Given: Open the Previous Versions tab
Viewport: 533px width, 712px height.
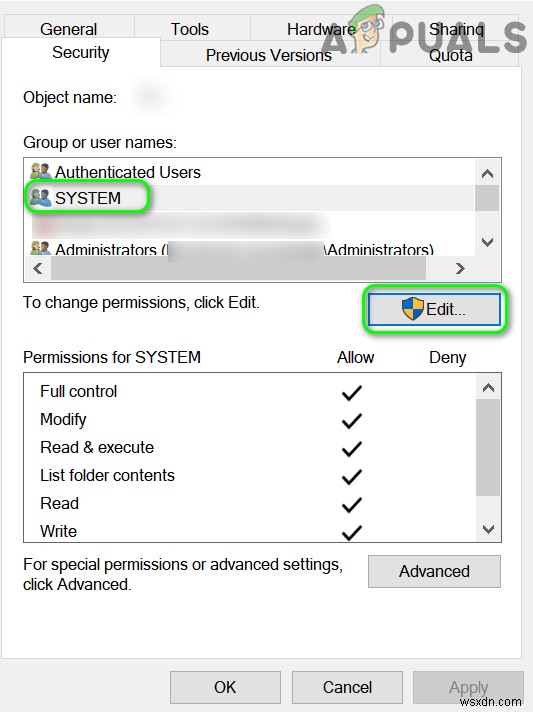Looking at the screenshot, I should 269,55.
